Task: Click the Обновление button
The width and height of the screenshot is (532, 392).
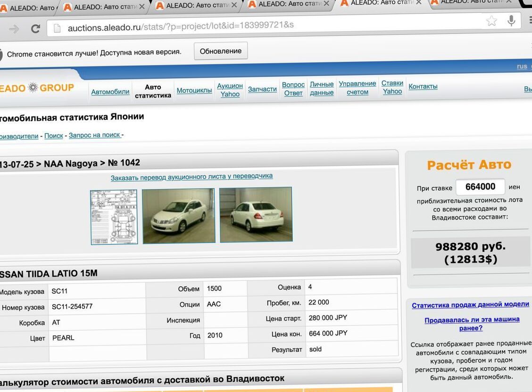Action: (x=221, y=51)
